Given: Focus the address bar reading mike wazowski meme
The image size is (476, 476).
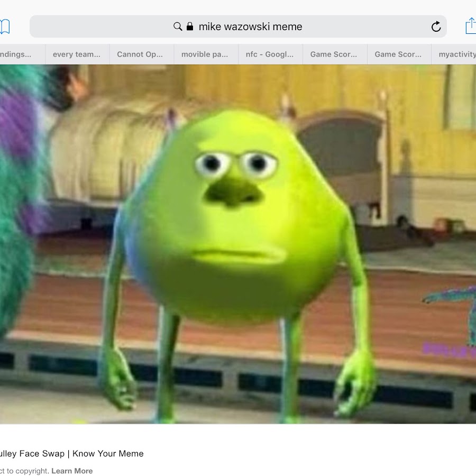Looking at the screenshot, I should point(238,26).
